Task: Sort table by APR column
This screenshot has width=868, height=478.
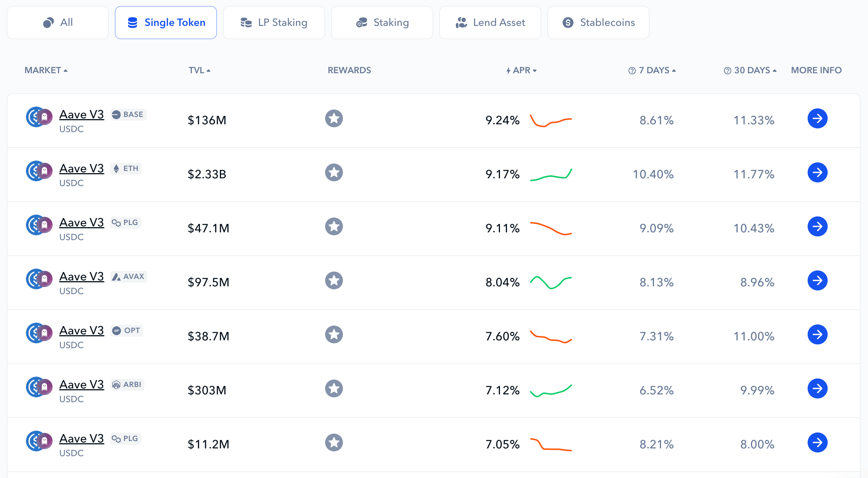Action: [521, 70]
